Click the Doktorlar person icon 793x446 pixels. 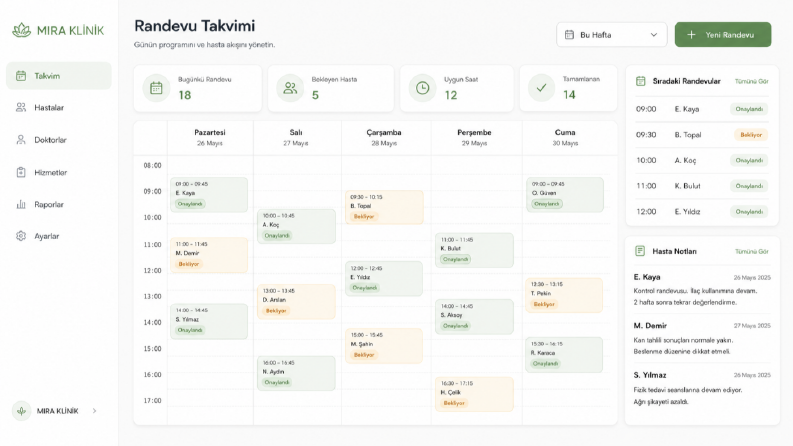pos(21,140)
